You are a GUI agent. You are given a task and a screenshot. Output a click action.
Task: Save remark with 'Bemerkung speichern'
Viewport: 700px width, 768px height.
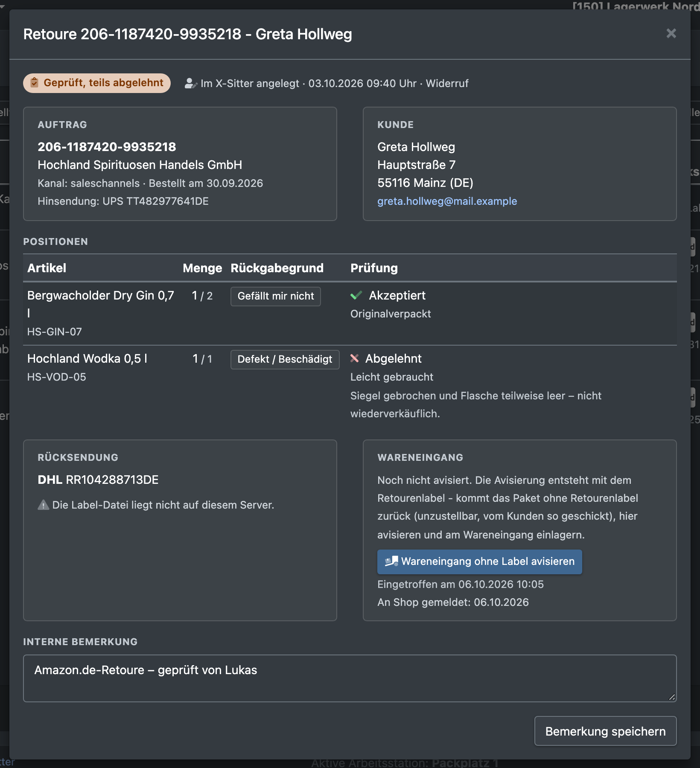[x=605, y=731]
